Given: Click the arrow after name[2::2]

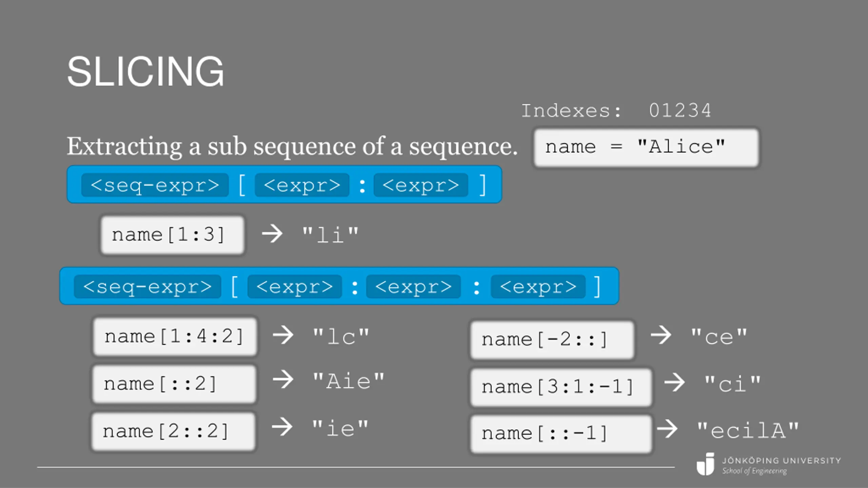Looking at the screenshot, I should point(282,427).
